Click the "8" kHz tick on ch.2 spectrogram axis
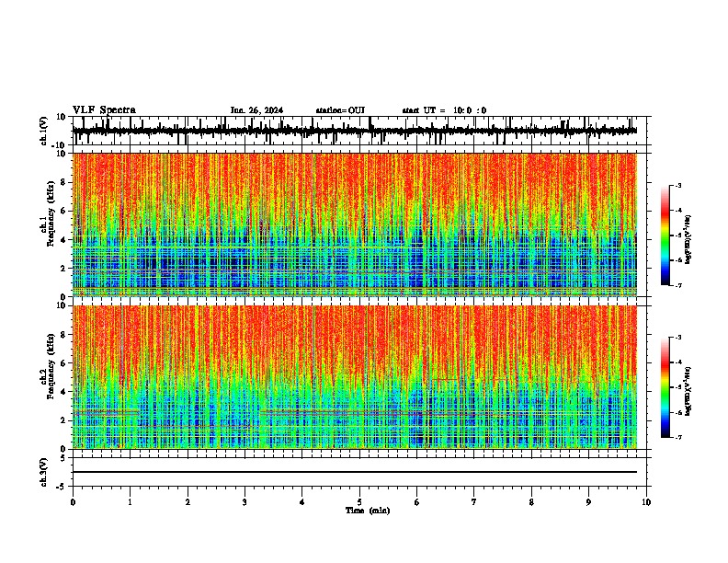The image size is (728, 563). [x=65, y=334]
